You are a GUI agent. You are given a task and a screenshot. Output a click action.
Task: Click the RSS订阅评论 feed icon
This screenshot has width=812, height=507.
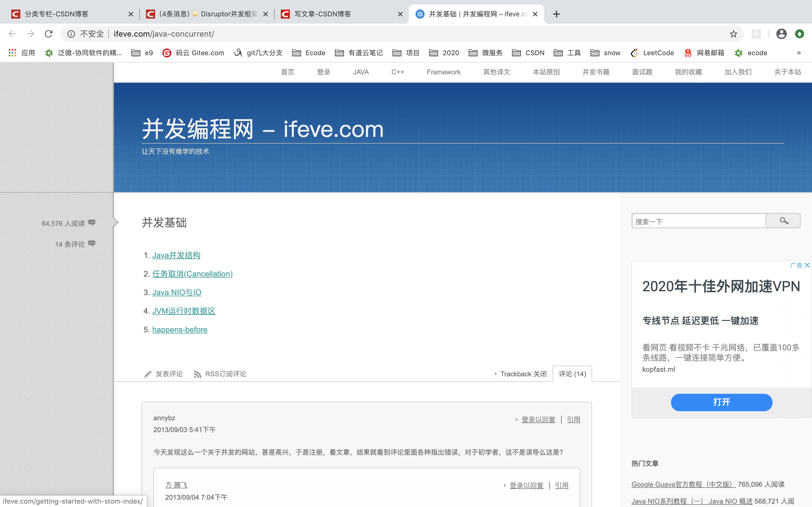(x=198, y=374)
